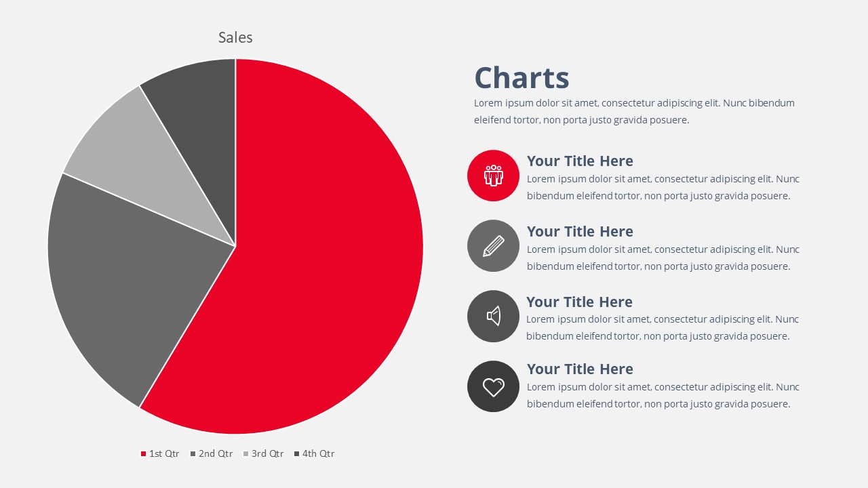Click the 2nd Qtr legend color square
Viewport: 868px width, 488px height.
pos(193,454)
